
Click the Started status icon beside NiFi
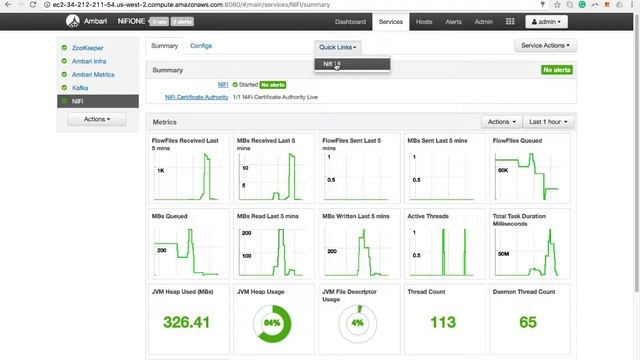coord(235,85)
